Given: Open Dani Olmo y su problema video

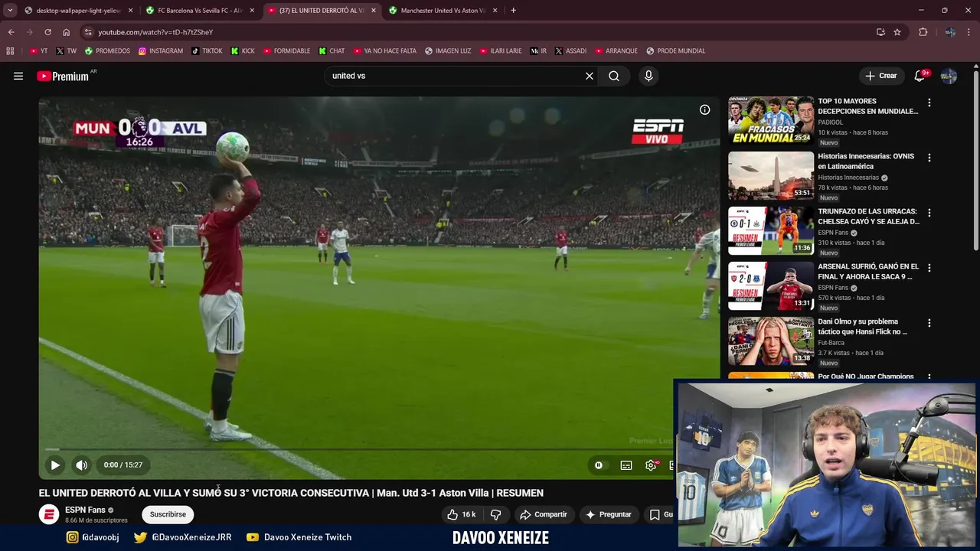Looking at the screenshot, I should click(x=771, y=341).
